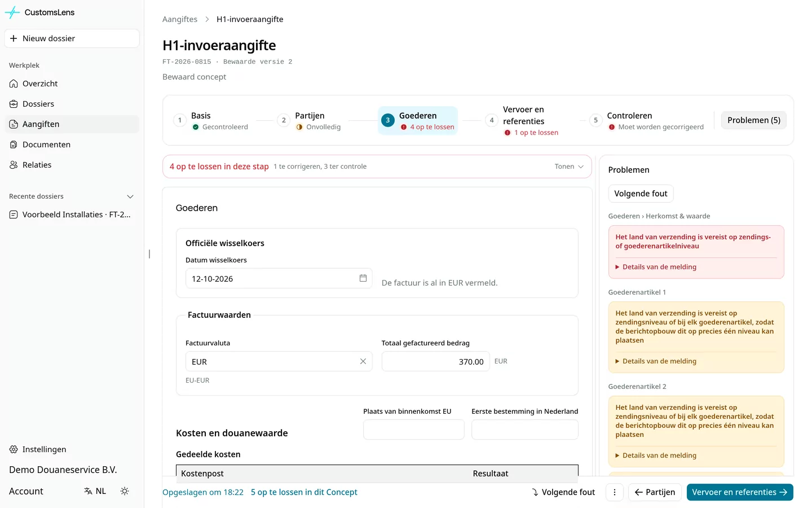Go to step 5 Controleren
Screen dimensions: 812x508
[x=647, y=120]
